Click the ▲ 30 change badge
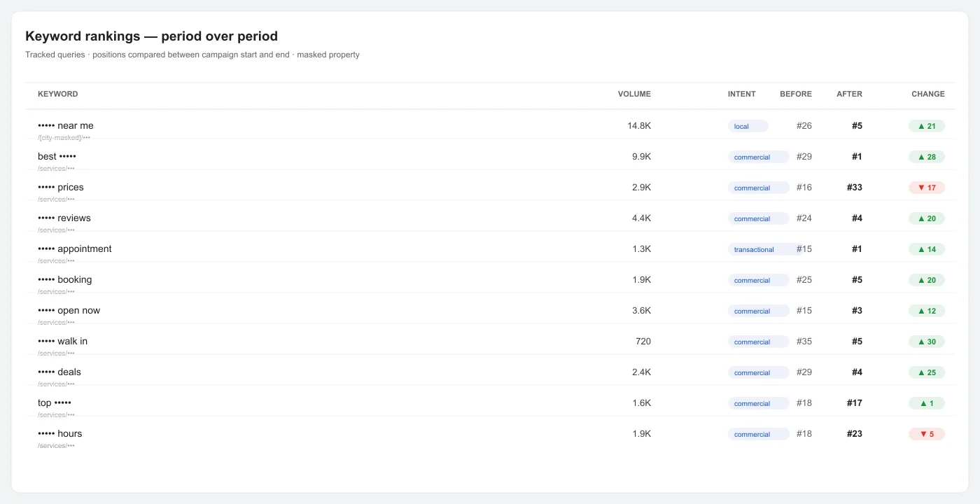 [927, 342]
